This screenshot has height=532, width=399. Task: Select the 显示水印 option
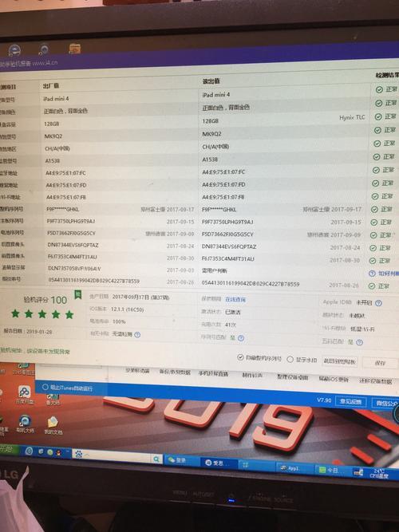coord(290,359)
